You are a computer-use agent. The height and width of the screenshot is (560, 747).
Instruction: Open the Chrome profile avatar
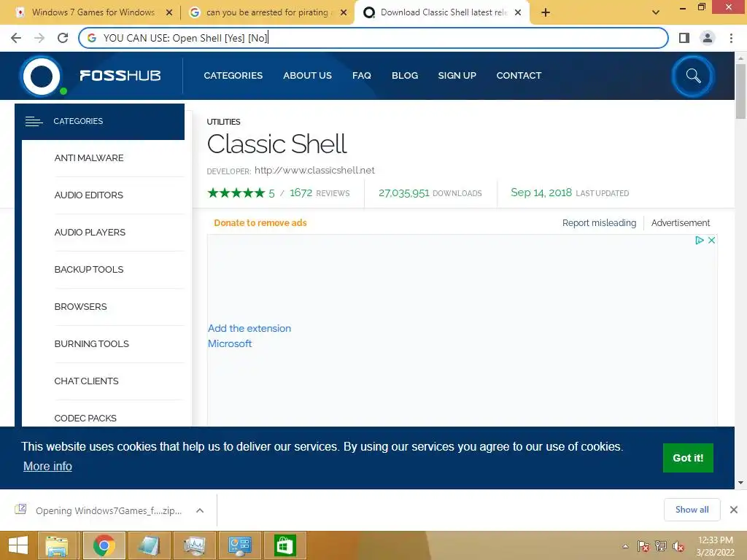tap(708, 38)
